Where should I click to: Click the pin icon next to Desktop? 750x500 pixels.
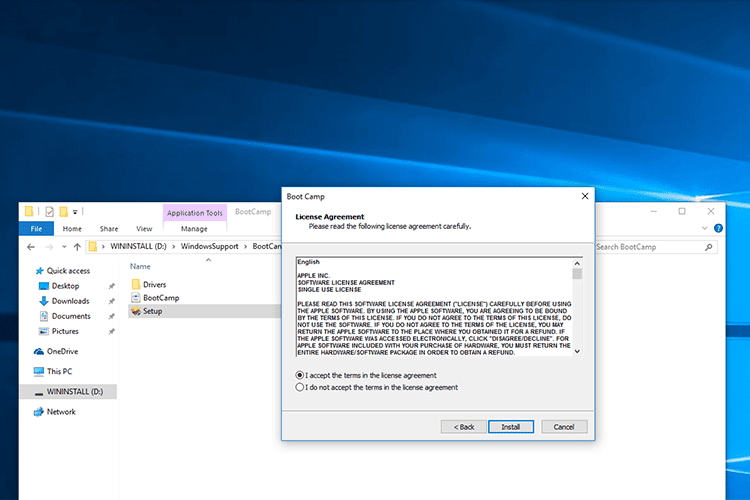111,286
